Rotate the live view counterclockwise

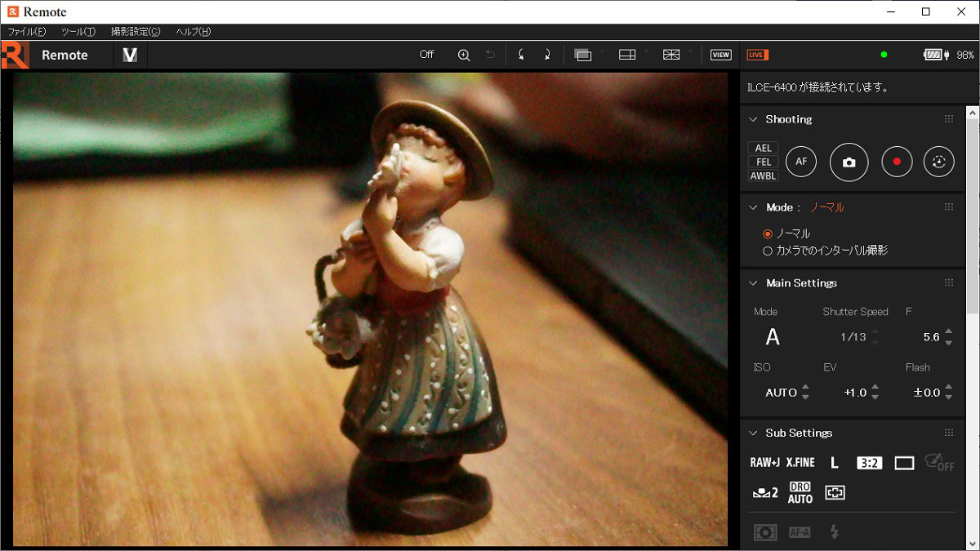point(521,55)
